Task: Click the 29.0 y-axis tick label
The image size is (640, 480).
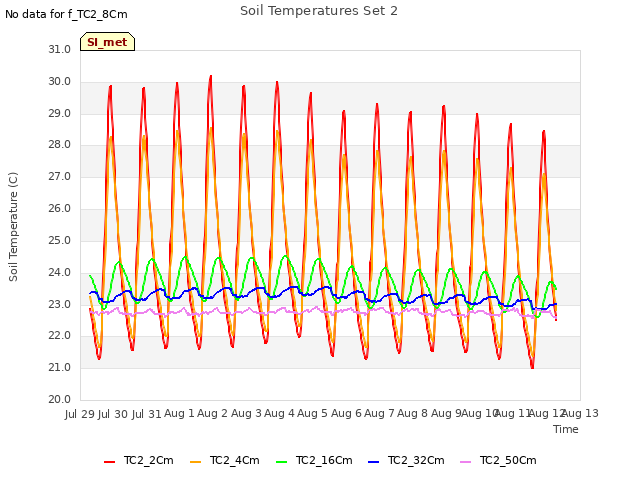Action: 60,113
